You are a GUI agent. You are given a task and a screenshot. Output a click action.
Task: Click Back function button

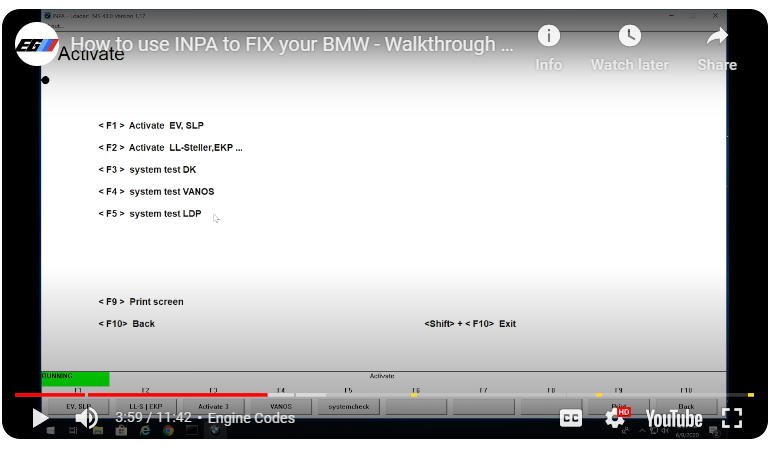pos(686,407)
